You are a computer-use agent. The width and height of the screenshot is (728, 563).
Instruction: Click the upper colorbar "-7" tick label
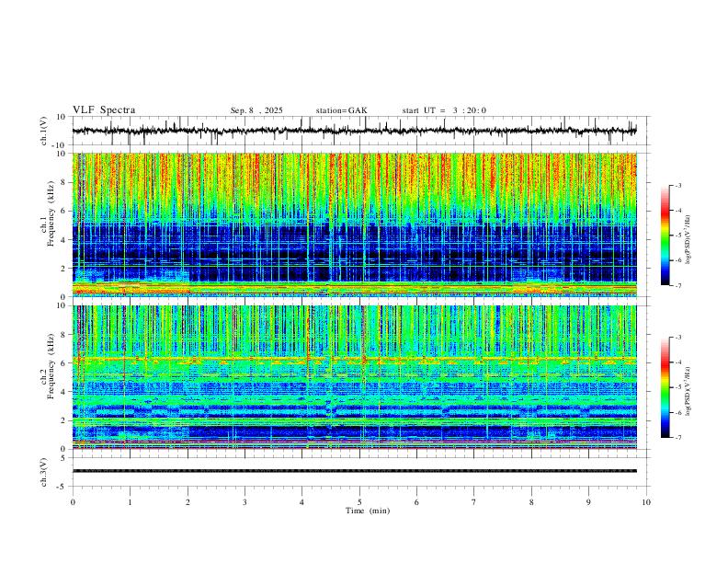click(x=677, y=285)
